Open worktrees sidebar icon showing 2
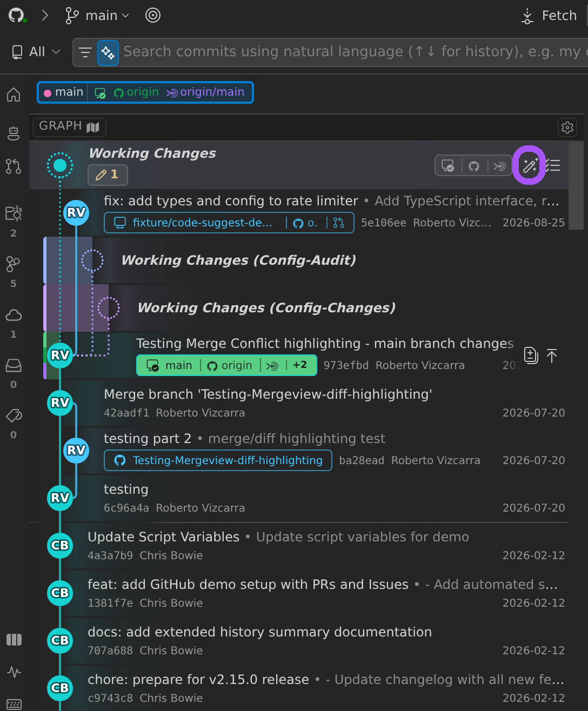 click(x=14, y=213)
